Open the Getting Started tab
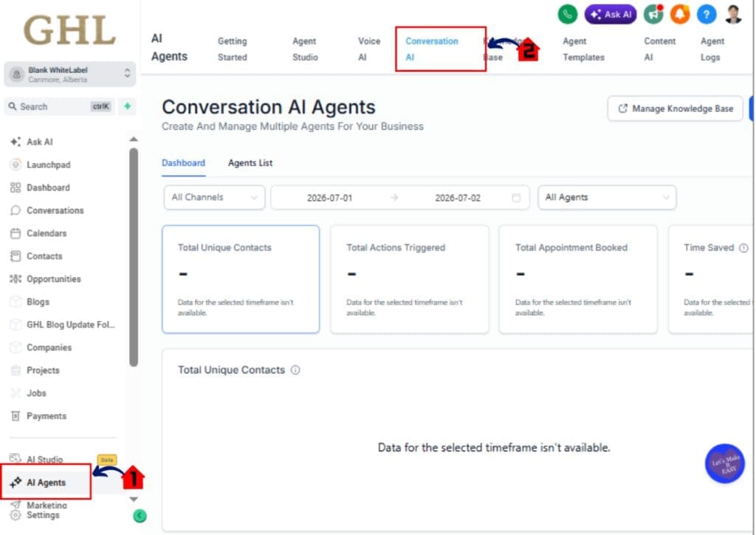The height and width of the screenshot is (535, 756). pos(233,49)
